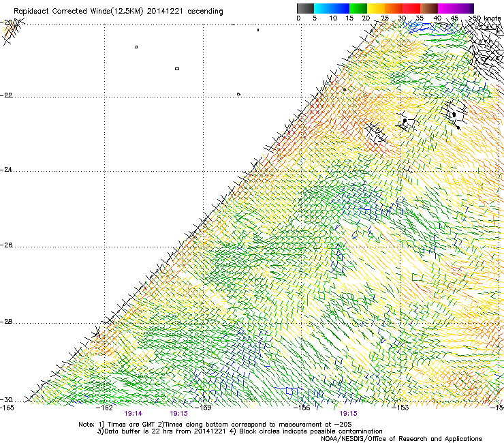Click the -159 longitude axis label
This screenshot has height=443, width=504.
click(x=203, y=408)
